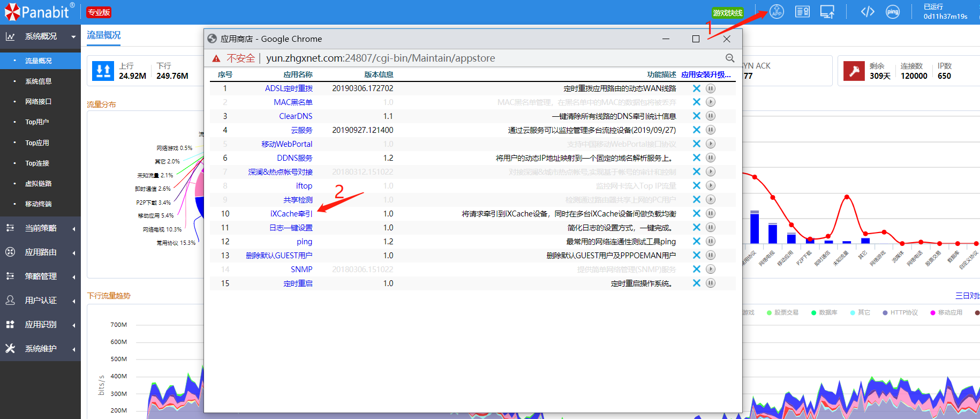980x419 pixels.
Task: Expand the 当前策略 sidebar section
Action: [40, 228]
